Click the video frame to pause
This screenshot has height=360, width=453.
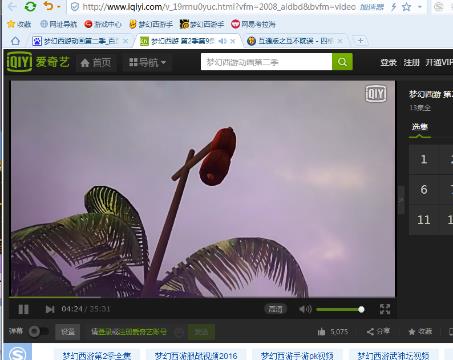[x=203, y=188]
